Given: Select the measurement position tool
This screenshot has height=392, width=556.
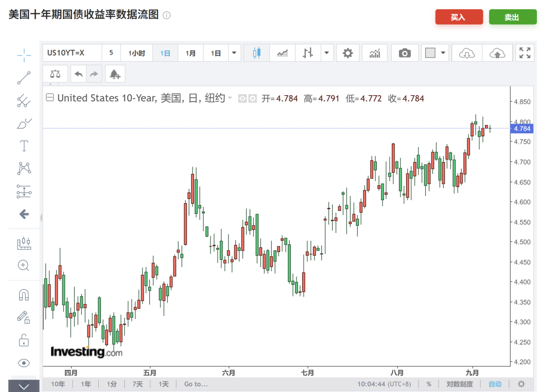Looking at the screenshot, I should pos(24,191).
